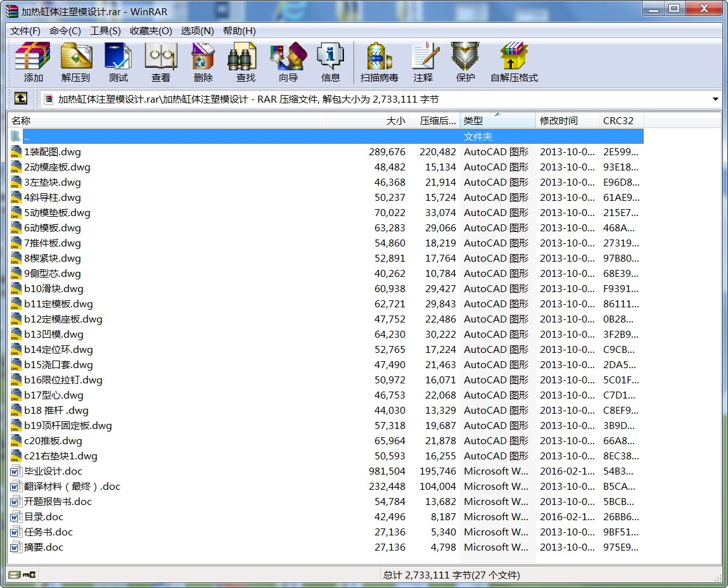Click the icon of 摘要.doc
Image resolution: width=728 pixels, height=588 pixels.
point(16,547)
